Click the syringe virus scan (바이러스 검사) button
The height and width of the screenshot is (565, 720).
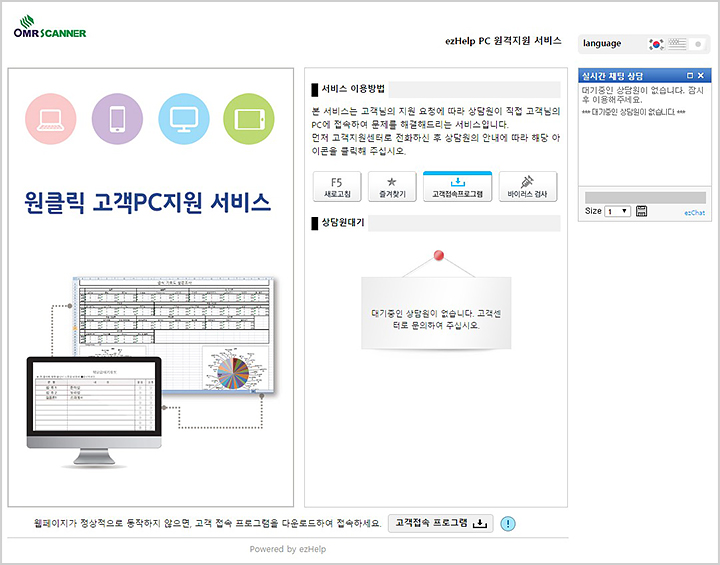pos(527,187)
